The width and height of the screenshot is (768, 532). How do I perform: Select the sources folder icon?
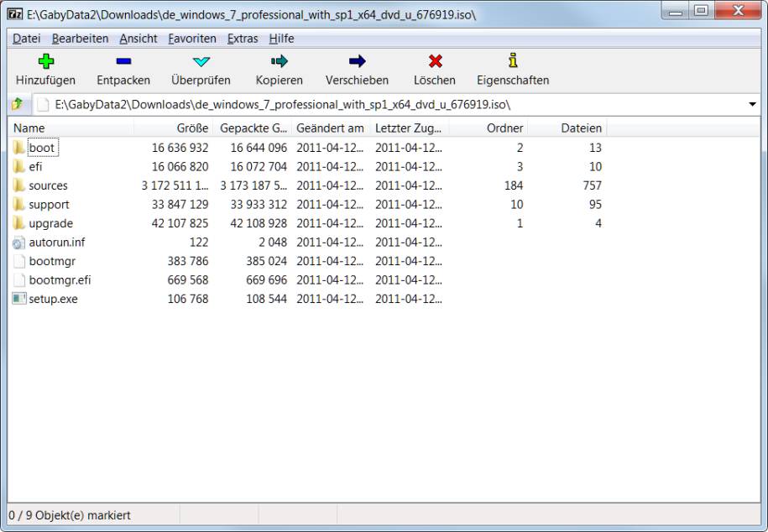[19, 185]
